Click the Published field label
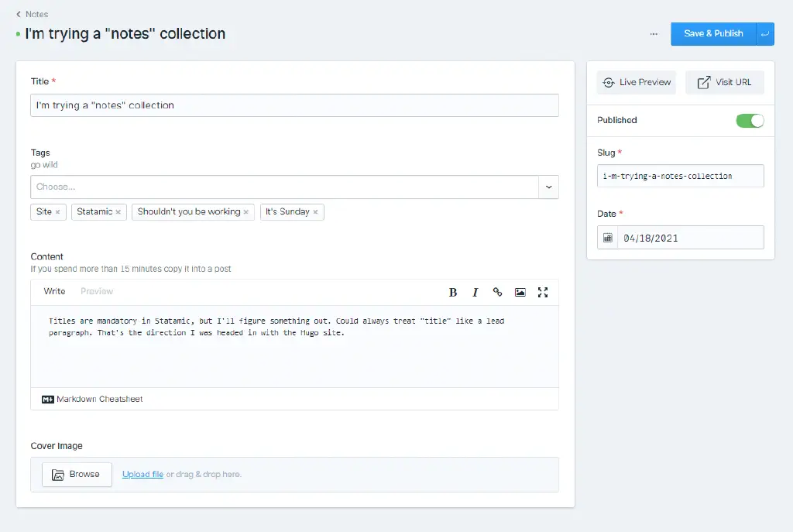The height and width of the screenshot is (532, 793). pyautogui.click(x=617, y=120)
